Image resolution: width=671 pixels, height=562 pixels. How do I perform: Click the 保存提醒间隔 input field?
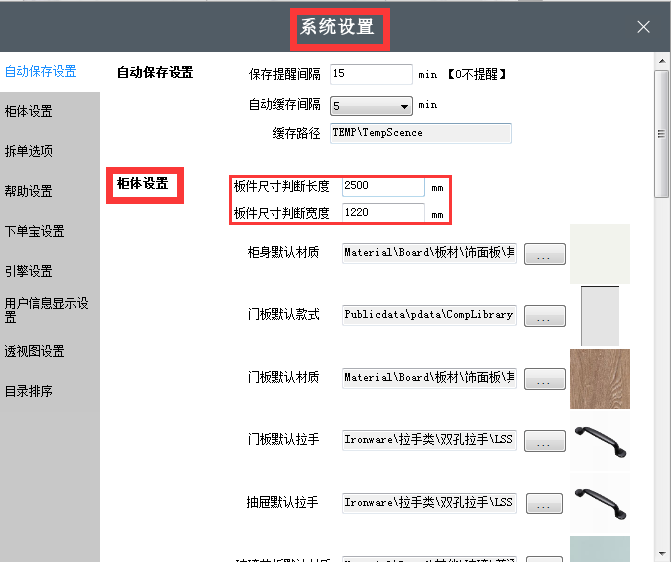coord(371,74)
